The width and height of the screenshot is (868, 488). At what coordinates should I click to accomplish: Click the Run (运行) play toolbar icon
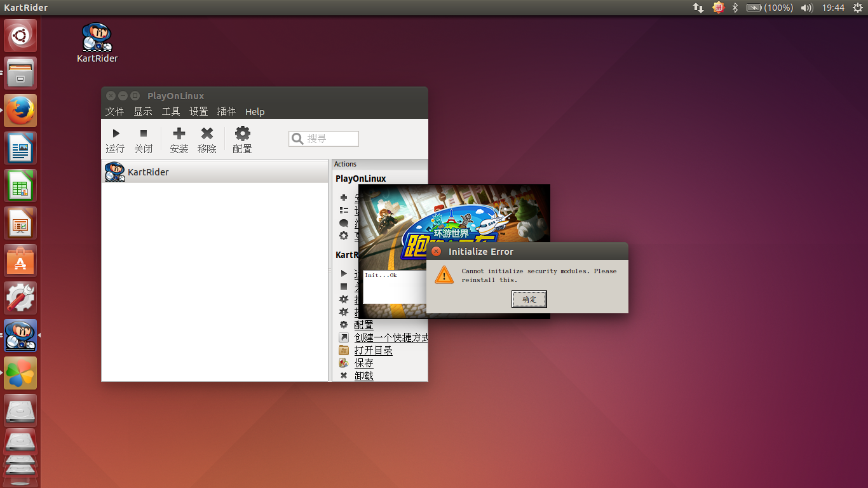coord(116,133)
